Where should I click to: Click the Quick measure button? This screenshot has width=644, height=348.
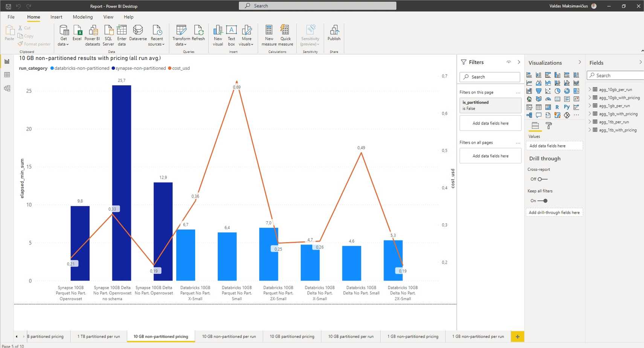tap(285, 34)
